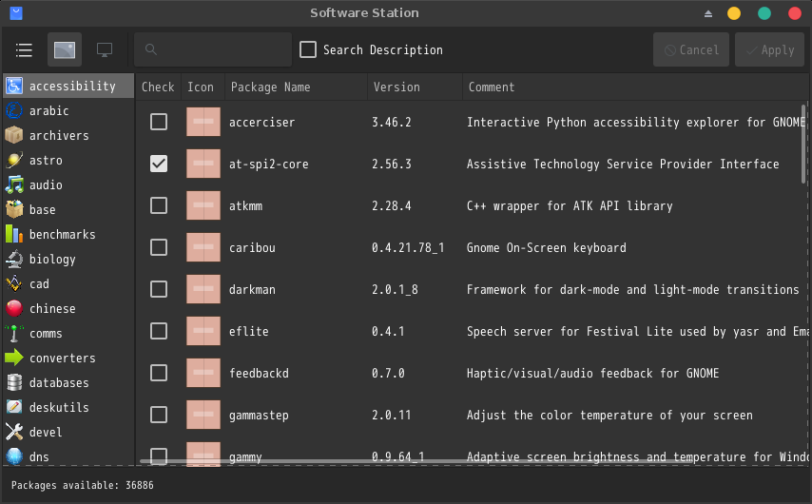
Task: Click accerciser version 3.46.2
Action: [x=391, y=123]
